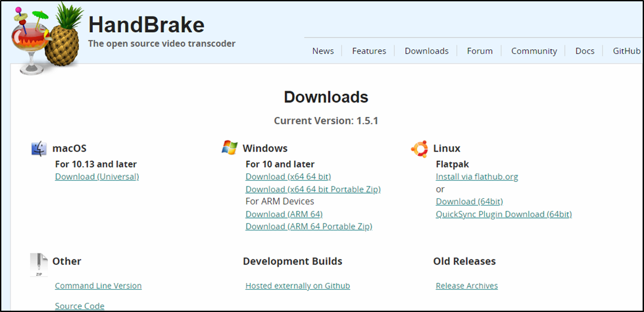Download the x64 64 bit Portable Zip
644x312 pixels.
pyautogui.click(x=312, y=189)
